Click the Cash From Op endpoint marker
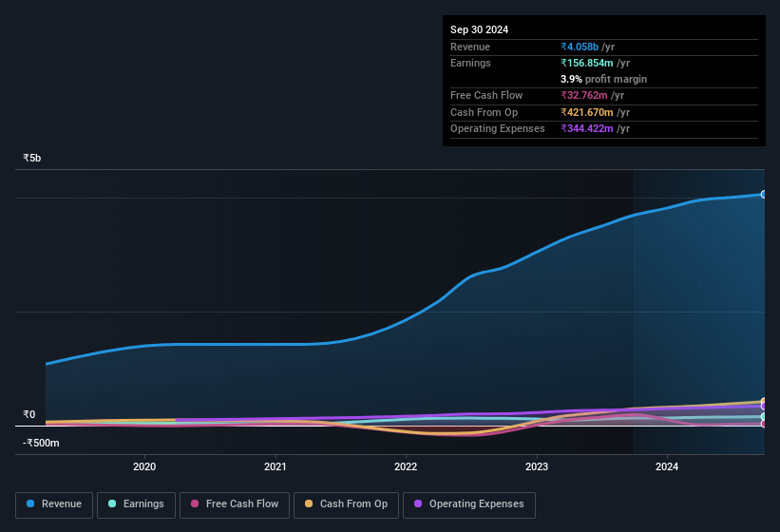Screen dimensions: 780x532 tap(764, 401)
